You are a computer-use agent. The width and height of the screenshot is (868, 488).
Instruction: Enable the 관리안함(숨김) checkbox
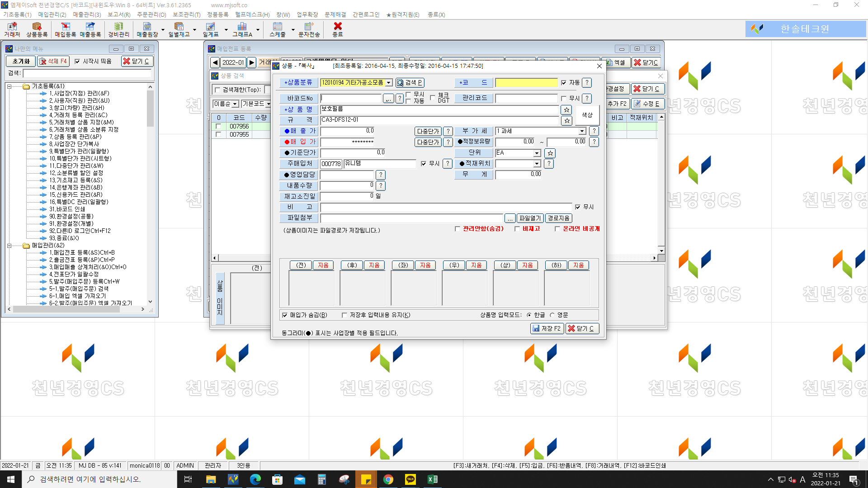[x=458, y=229]
